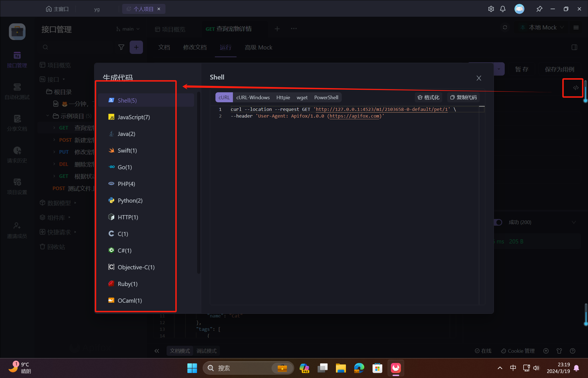Click the pin window icon
The width and height of the screenshot is (588, 378).
click(x=539, y=9)
